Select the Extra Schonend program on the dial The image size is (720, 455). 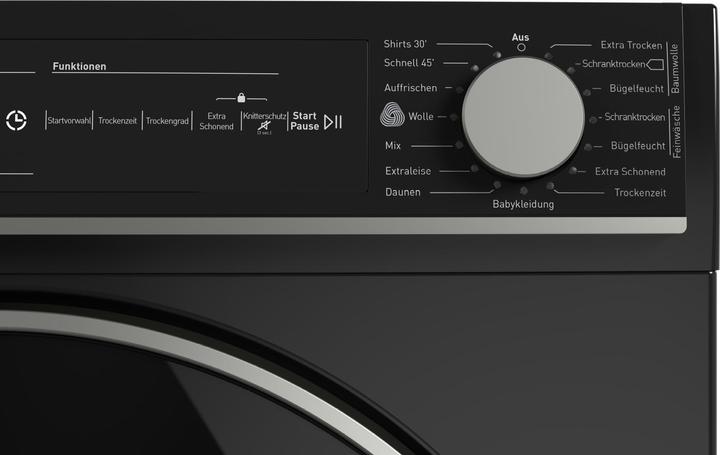(x=630, y=171)
